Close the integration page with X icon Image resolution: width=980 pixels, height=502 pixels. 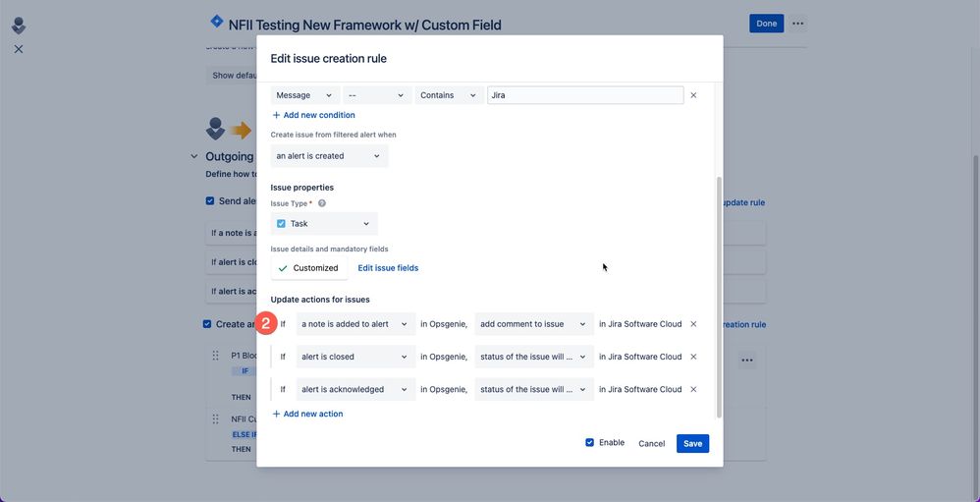coord(19,49)
